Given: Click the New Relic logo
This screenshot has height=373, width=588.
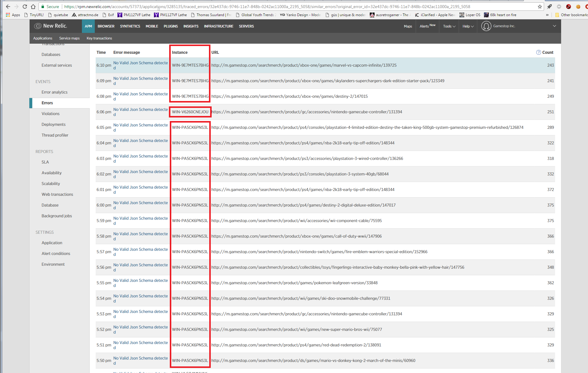Looking at the screenshot, I should [x=51, y=26].
